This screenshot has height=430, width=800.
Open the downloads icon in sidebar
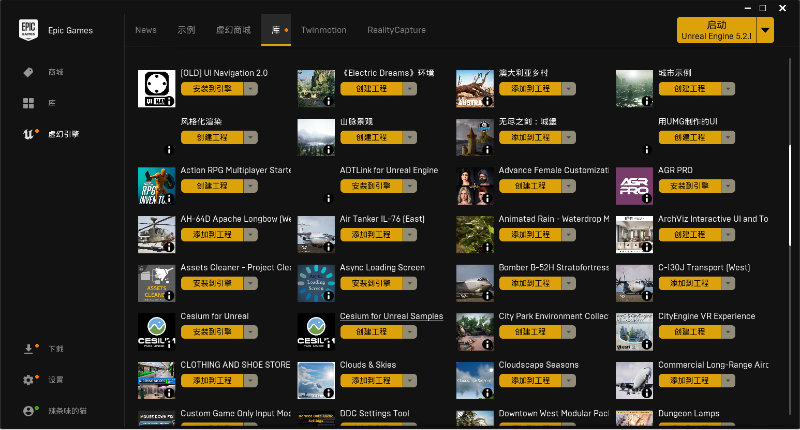pos(28,349)
